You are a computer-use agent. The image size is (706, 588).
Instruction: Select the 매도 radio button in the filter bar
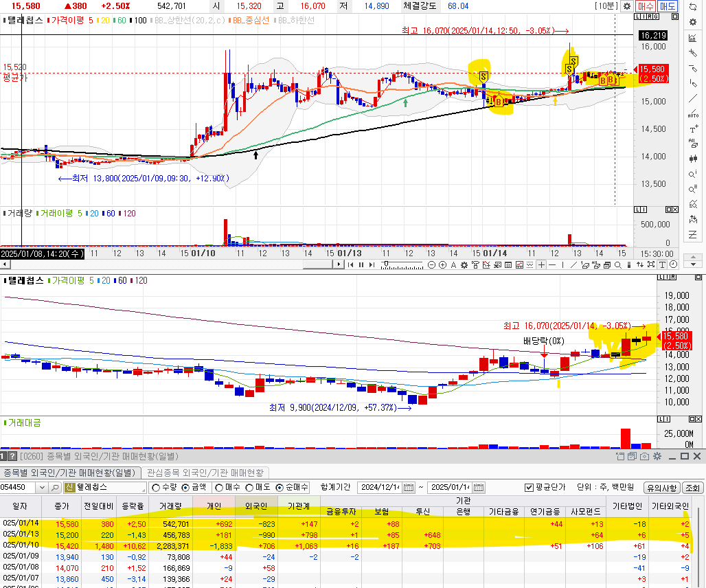[x=249, y=488]
